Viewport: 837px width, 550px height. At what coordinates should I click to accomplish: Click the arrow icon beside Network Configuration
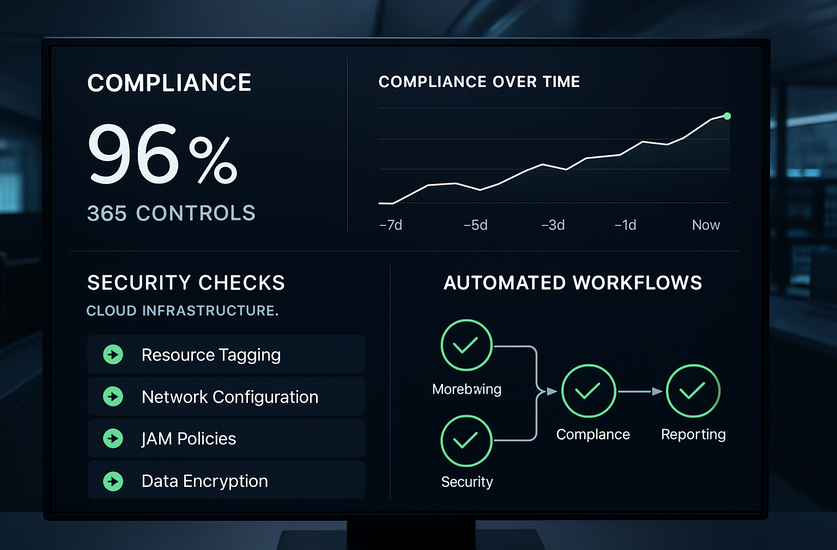[113, 397]
